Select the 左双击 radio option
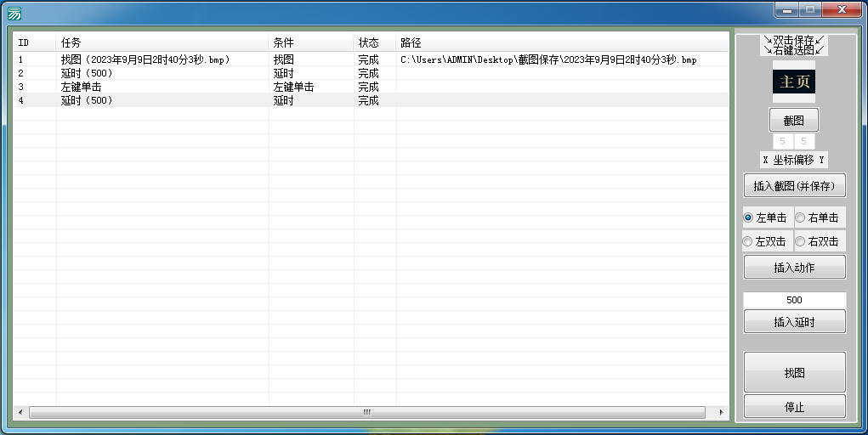868x435 pixels. tap(749, 242)
